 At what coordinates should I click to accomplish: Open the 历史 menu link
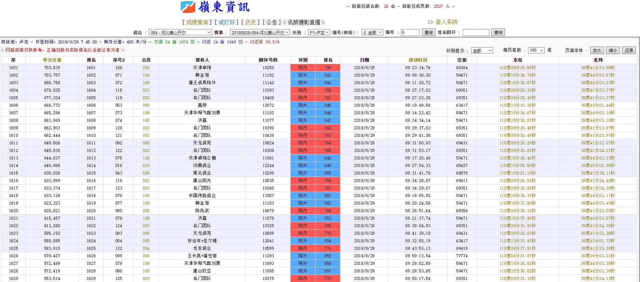(x=250, y=22)
